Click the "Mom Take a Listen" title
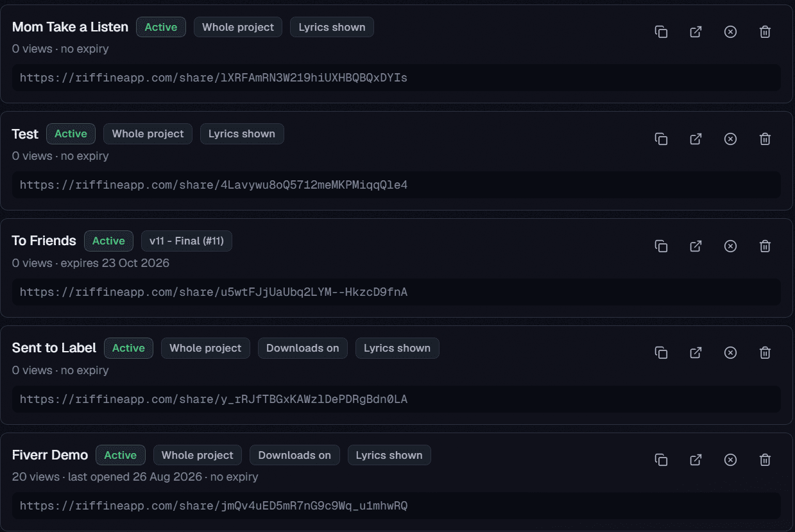 pyautogui.click(x=70, y=27)
